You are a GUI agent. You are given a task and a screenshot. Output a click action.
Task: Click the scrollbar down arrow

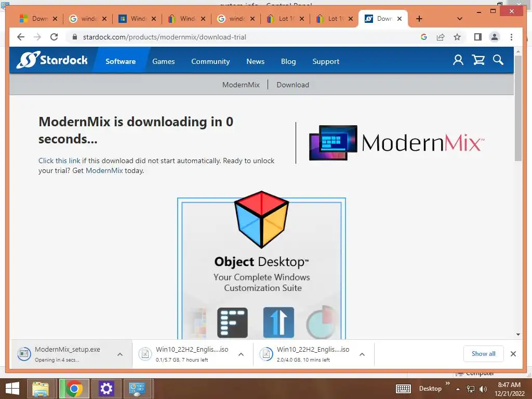tap(518, 335)
